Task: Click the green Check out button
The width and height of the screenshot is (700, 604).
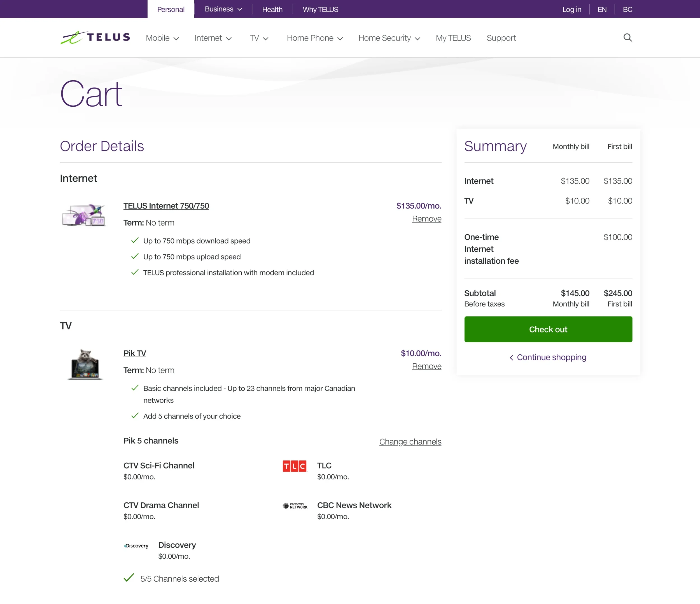Action: click(548, 329)
